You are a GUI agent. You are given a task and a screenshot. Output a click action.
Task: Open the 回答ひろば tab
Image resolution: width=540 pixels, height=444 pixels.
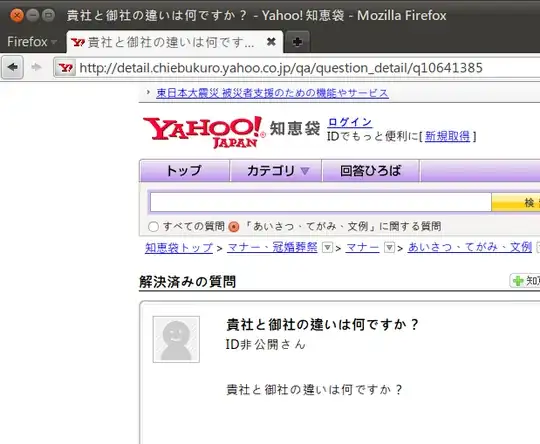(x=371, y=171)
